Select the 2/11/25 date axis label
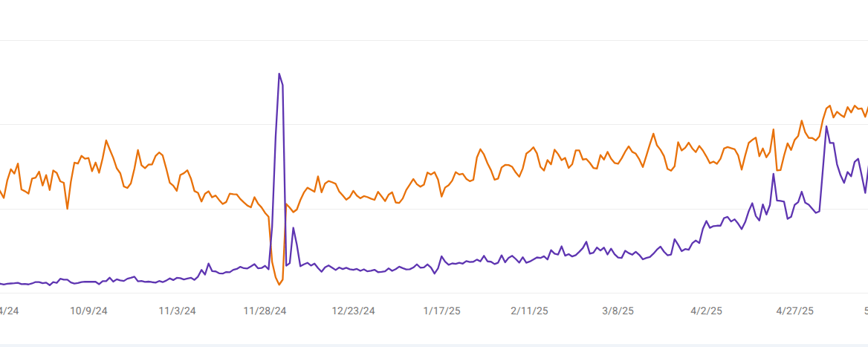This screenshot has height=347, width=868. (529, 311)
